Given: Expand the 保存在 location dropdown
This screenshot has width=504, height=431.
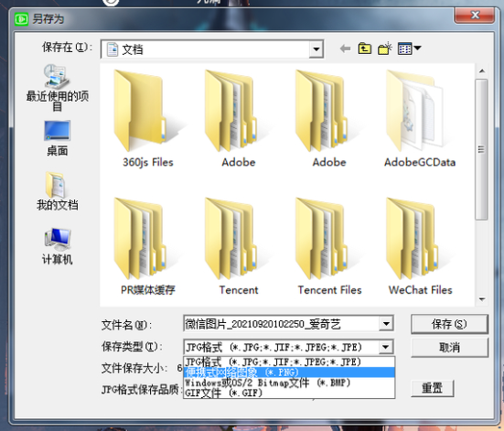Looking at the screenshot, I should point(316,49).
